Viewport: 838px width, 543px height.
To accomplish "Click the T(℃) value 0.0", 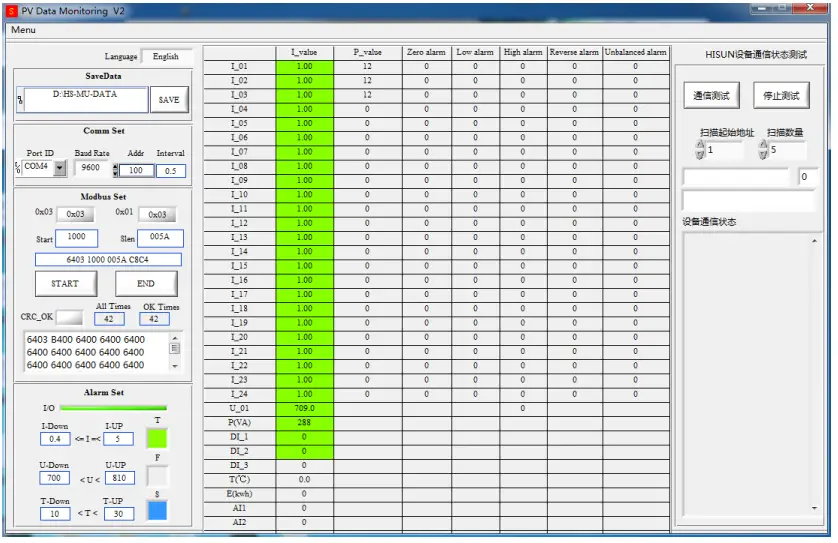I will click(x=305, y=479).
